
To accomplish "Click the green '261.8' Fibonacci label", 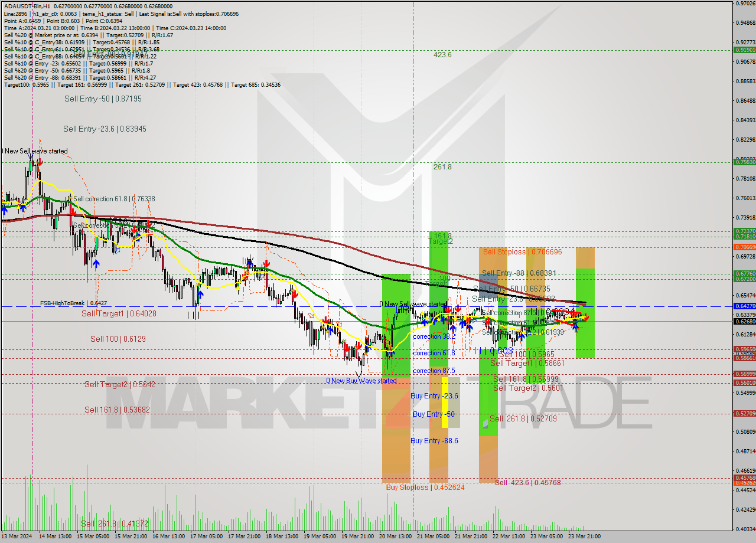I will [442, 166].
